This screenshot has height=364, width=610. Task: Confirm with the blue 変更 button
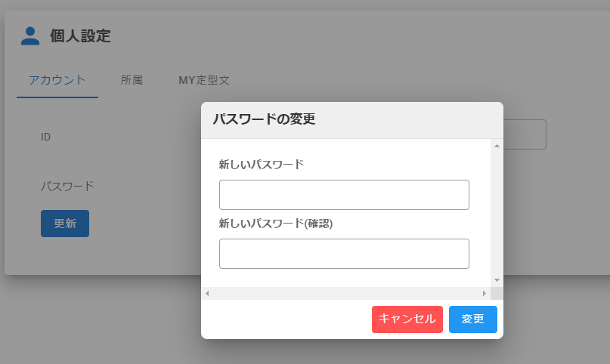472,319
